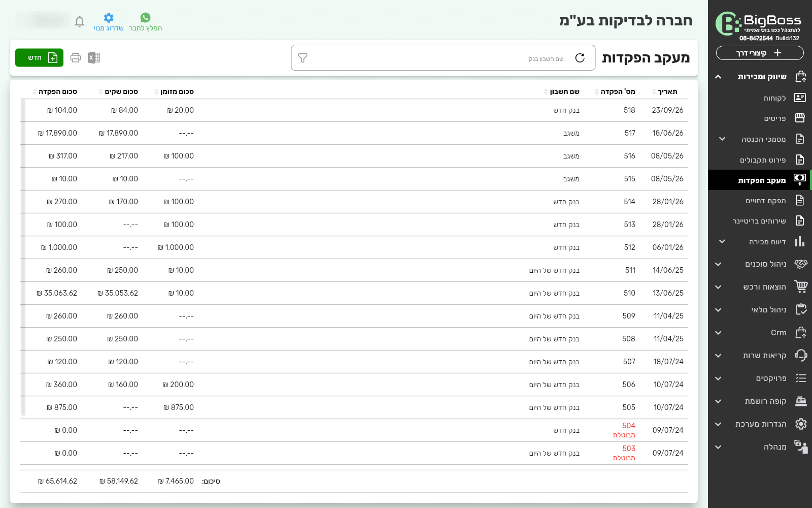Select deposit 512 row amount 1,000.00
The image size is (812, 508).
354,247
